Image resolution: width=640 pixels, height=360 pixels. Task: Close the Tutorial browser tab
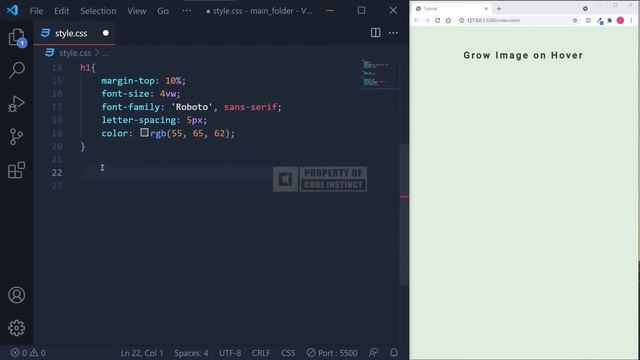click(x=486, y=9)
